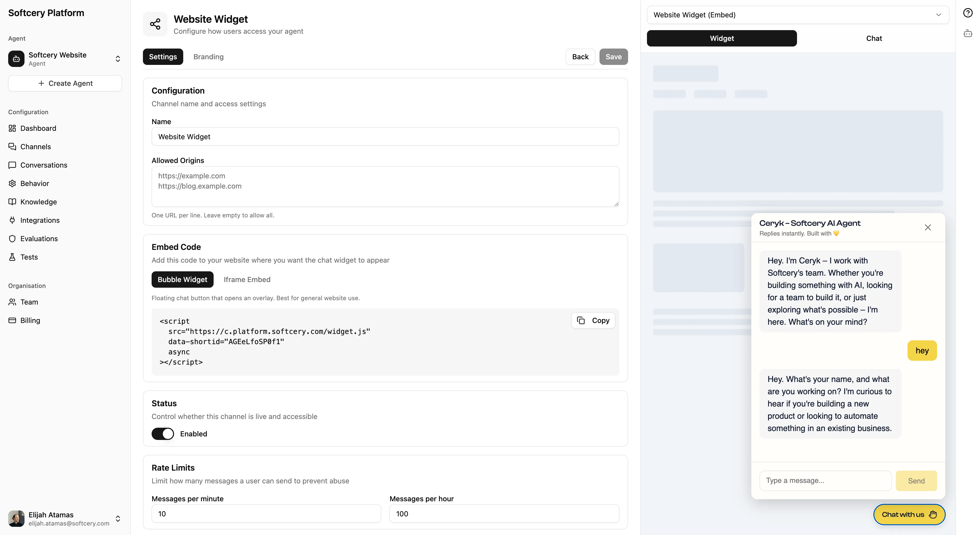Open the Tests section

(x=29, y=257)
